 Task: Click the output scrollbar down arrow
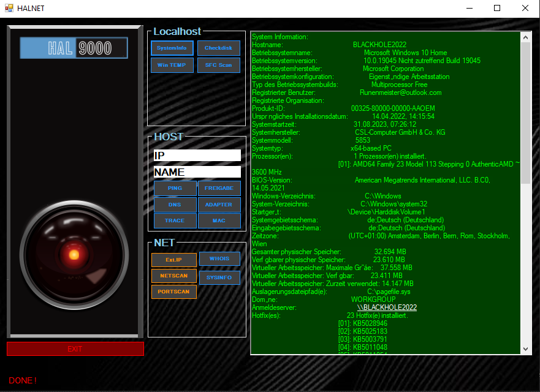coord(525,349)
